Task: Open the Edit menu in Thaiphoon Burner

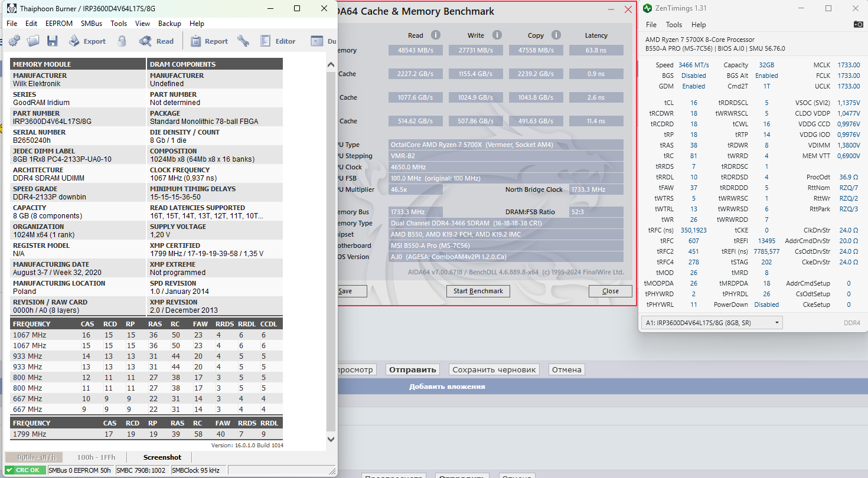Action: click(x=31, y=24)
